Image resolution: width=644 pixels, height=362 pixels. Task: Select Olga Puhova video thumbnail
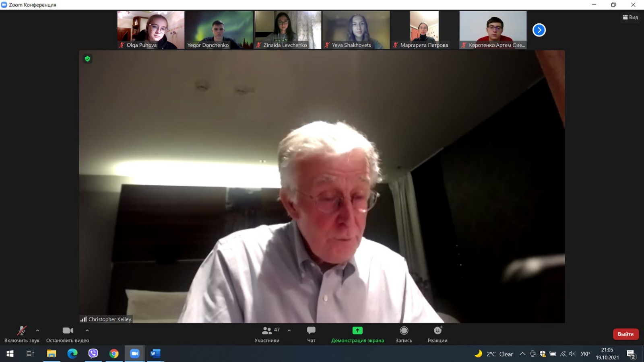151,30
